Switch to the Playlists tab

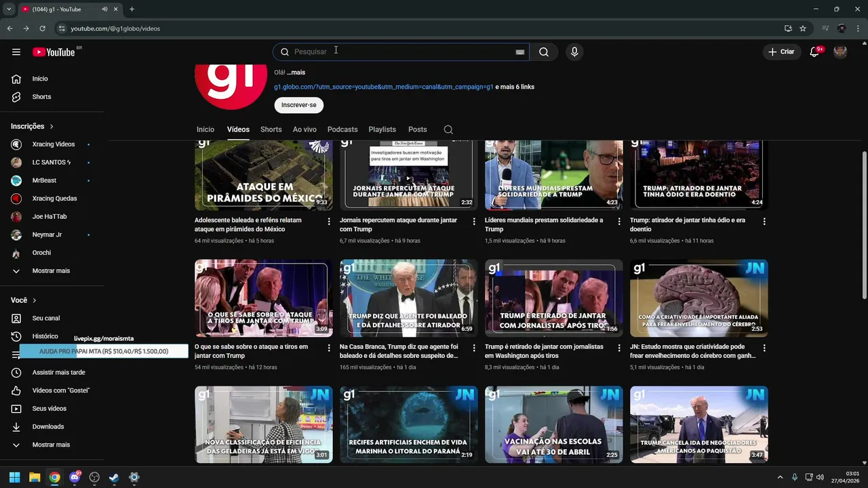[x=382, y=129]
